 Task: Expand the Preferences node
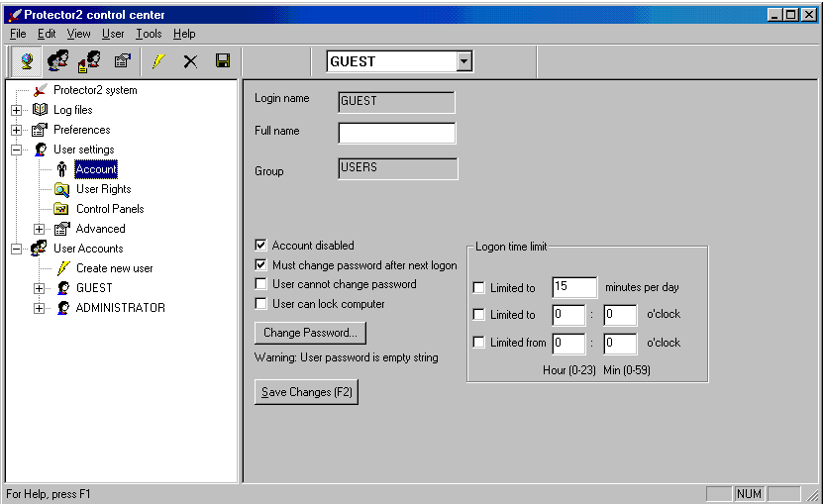[16, 130]
